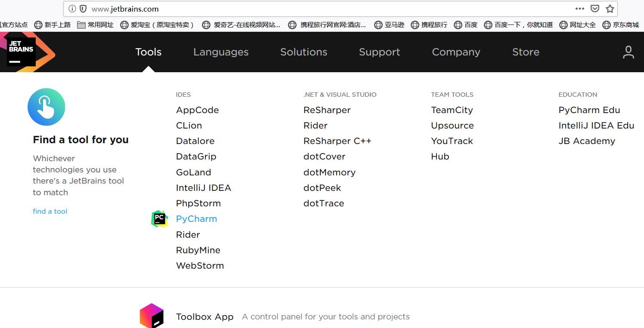This screenshot has height=328, width=644.
Task: Select TeamCity under Team Tools
Action: (x=452, y=110)
